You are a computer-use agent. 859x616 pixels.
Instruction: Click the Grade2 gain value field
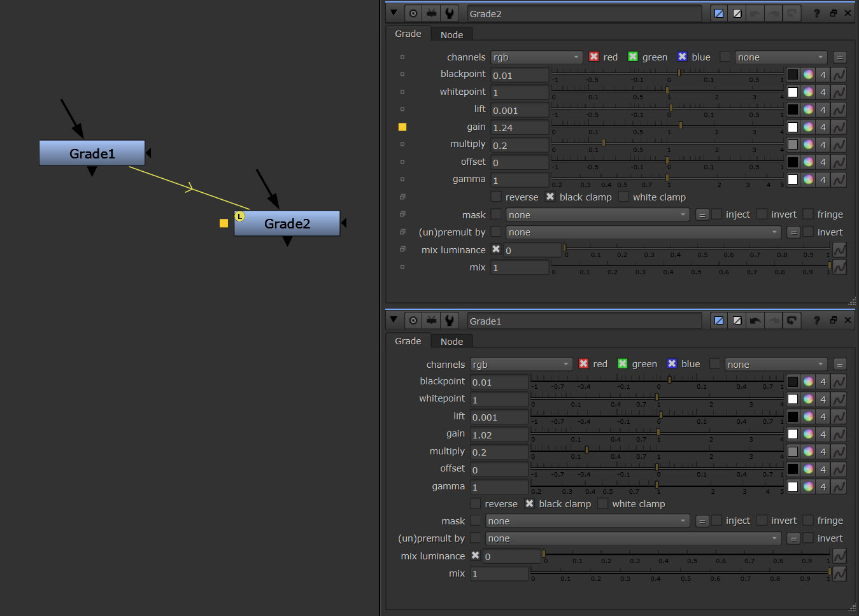[x=520, y=127]
